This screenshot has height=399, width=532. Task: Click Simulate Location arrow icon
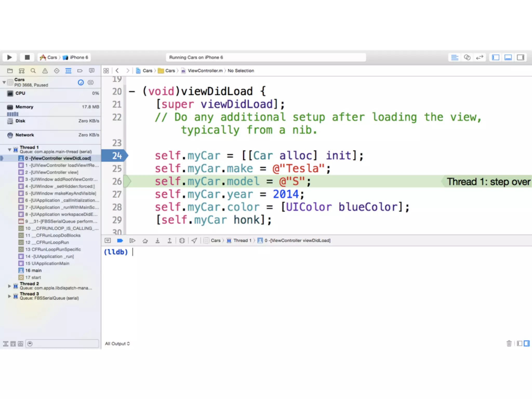pyautogui.click(x=194, y=241)
